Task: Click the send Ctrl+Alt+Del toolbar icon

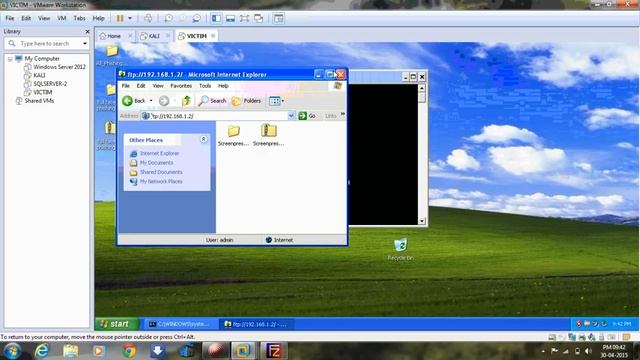Action: tap(148, 18)
